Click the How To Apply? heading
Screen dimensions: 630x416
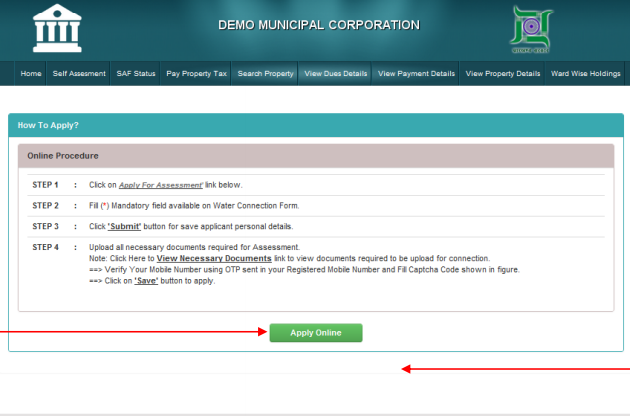[48, 125]
